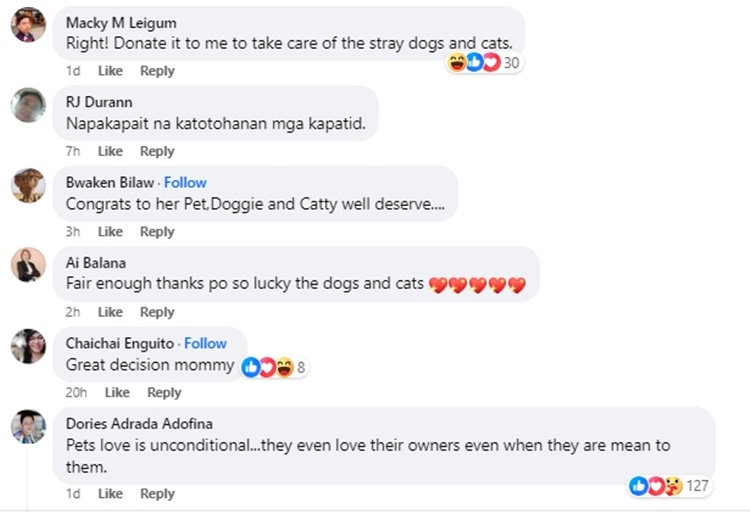The width and height of the screenshot is (750, 513).
Task: Open the 20h timestamp on Chaichai's comment
Action: tap(76, 392)
